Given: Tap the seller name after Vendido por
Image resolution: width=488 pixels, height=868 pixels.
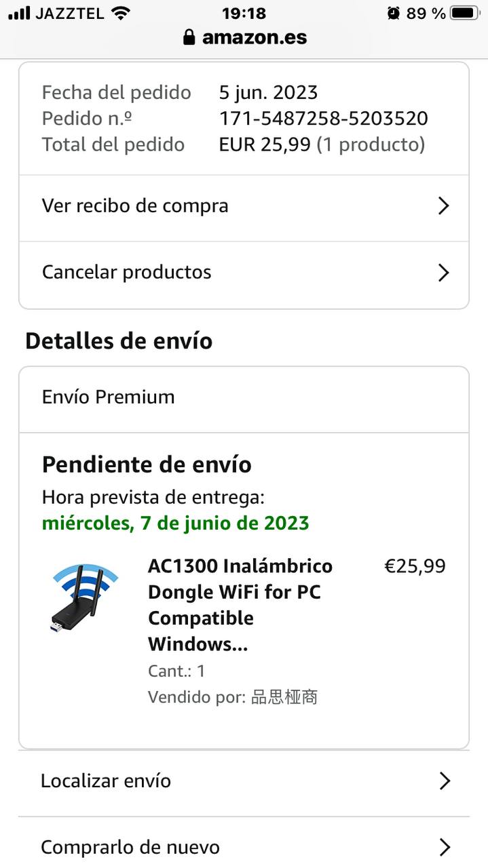Looking at the screenshot, I should click(x=284, y=697).
